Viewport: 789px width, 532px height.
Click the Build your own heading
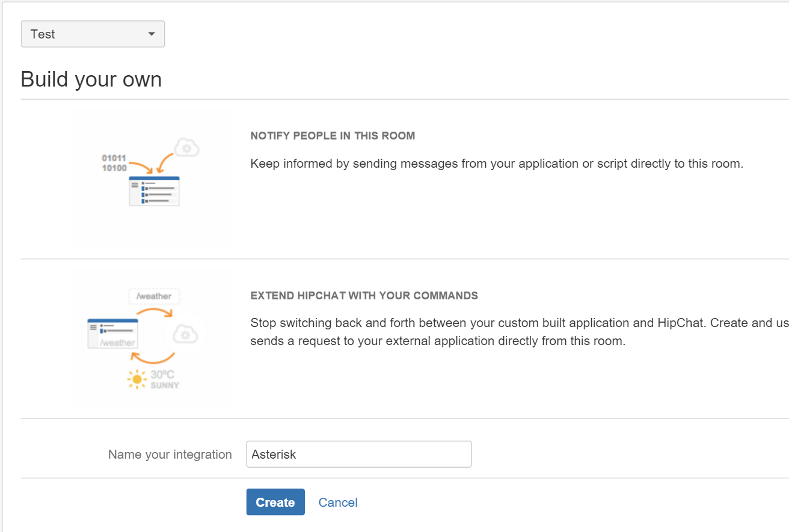(x=91, y=79)
